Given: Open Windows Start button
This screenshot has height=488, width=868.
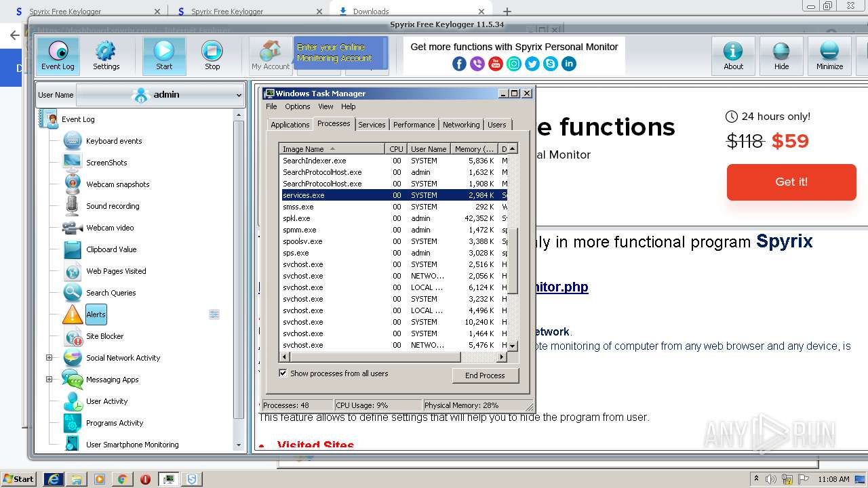Looking at the screenshot, I should click(x=18, y=479).
